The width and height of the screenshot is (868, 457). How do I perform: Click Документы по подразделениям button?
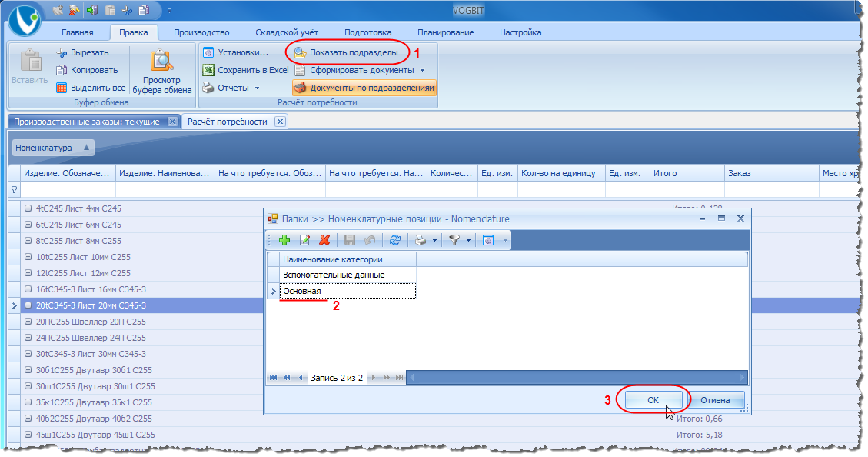click(x=364, y=88)
